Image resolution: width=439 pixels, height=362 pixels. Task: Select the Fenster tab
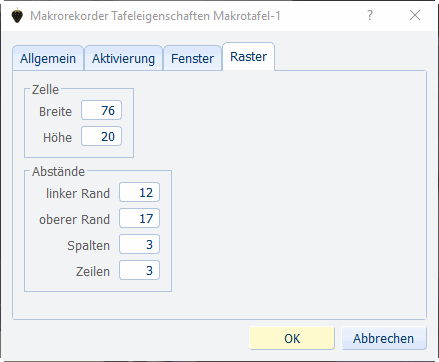point(192,58)
